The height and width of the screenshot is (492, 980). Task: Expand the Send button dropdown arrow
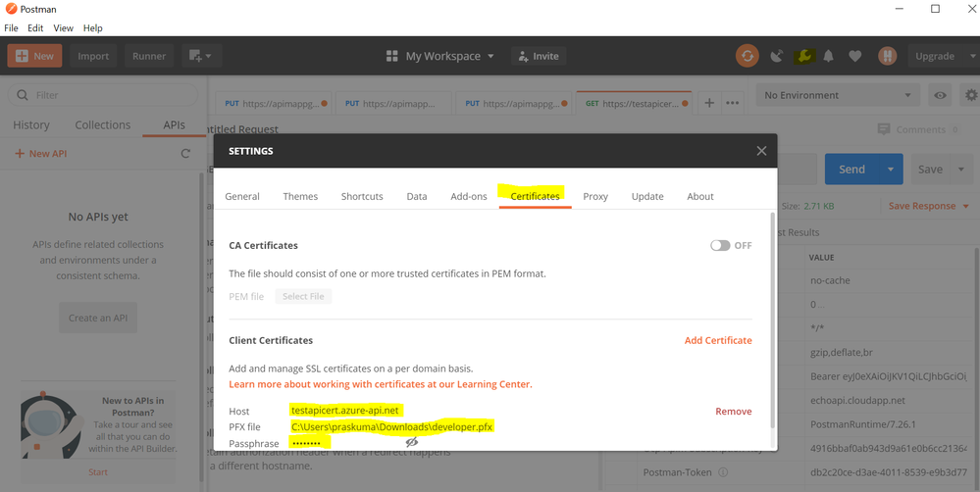pos(891,170)
